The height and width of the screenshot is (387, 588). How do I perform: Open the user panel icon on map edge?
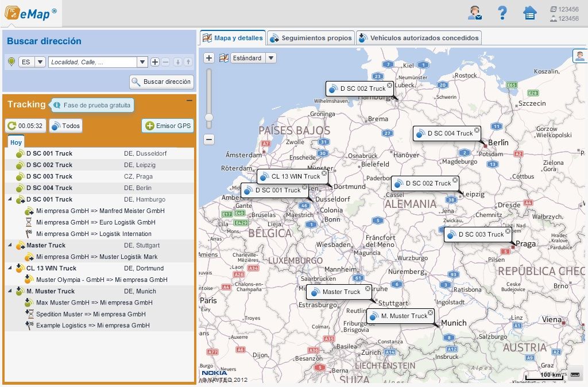[x=580, y=56]
